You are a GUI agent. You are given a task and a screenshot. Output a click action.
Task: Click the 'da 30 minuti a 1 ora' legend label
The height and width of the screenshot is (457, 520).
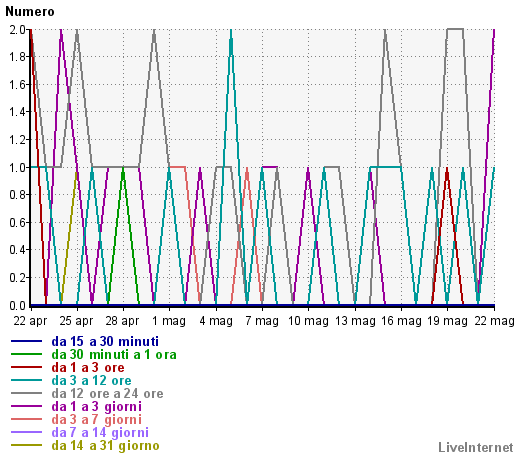pos(114,354)
